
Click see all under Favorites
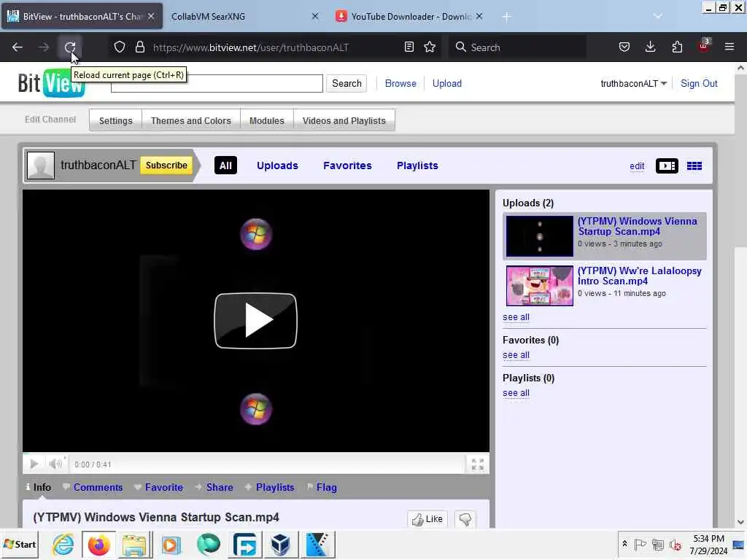tap(516, 355)
